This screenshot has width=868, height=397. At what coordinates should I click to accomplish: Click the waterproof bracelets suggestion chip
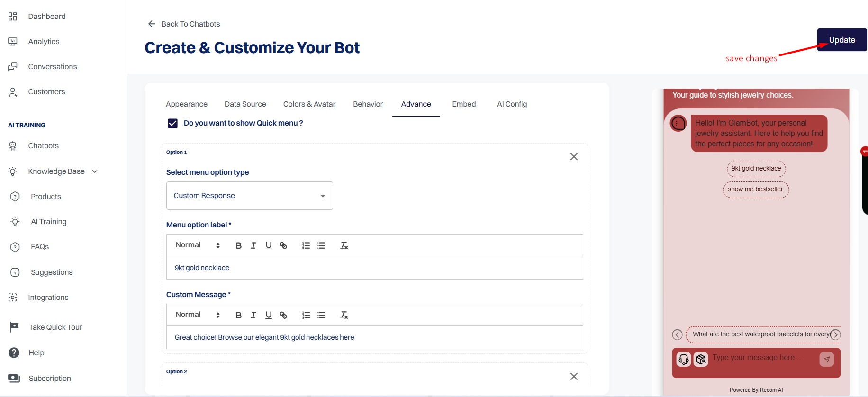pyautogui.click(x=761, y=334)
